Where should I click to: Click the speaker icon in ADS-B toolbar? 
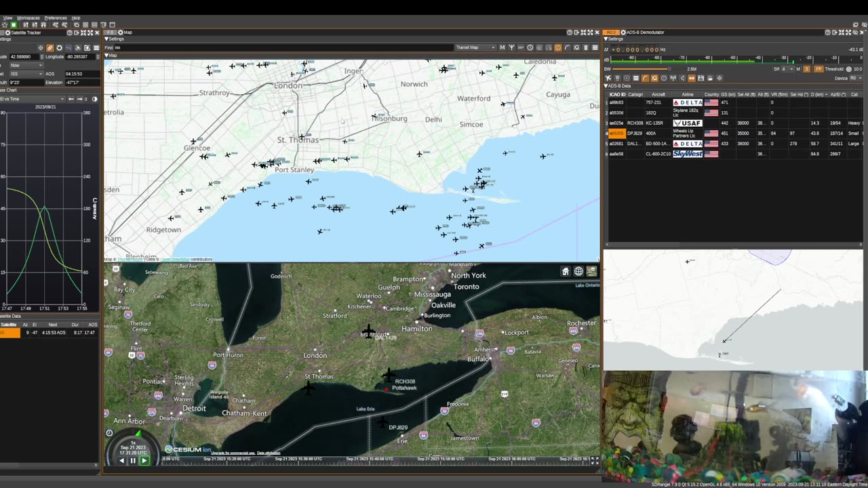tap(682, 78)
